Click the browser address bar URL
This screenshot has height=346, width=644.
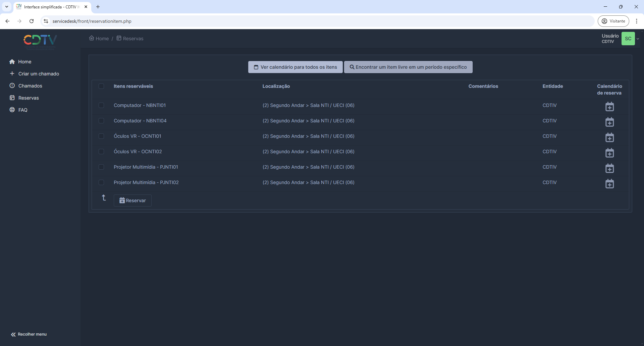pyautogui.click(x=92, y=21)
